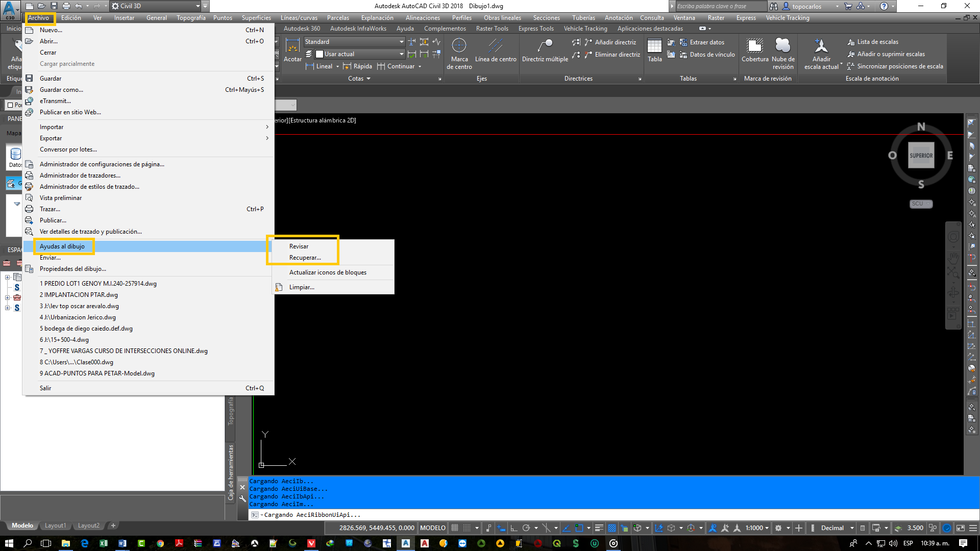This screenshot has width=980, height=551.
Task: Click the topocarlos sign-in button
Action: [x=806, y=6]
